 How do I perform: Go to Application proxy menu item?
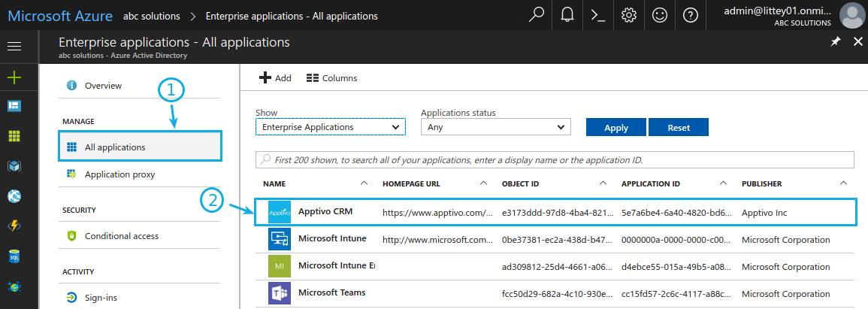(119, 174)
